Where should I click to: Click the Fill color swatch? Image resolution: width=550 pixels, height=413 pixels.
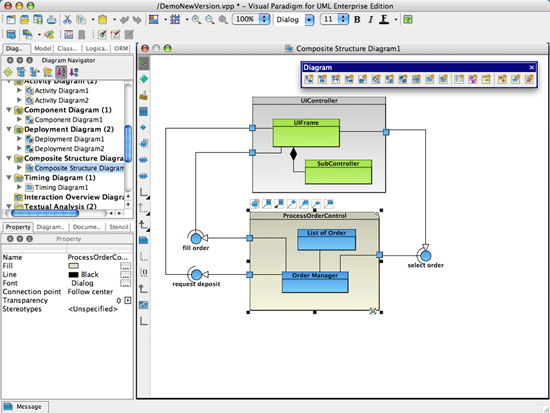74,266
